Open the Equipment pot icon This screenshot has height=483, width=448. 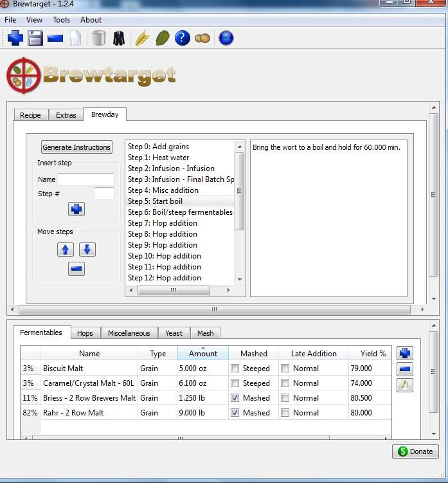click(98, 39)
